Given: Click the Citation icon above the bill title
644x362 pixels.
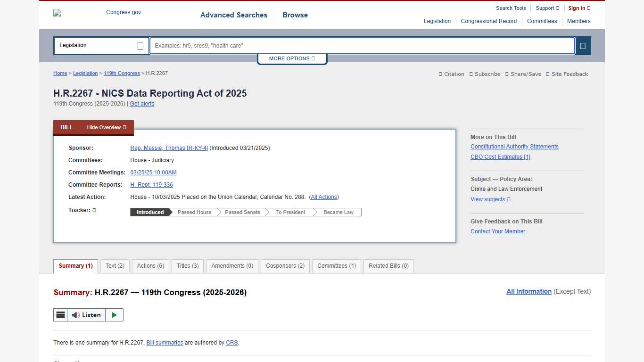Looking at the screenshot, I should [451, 74].
